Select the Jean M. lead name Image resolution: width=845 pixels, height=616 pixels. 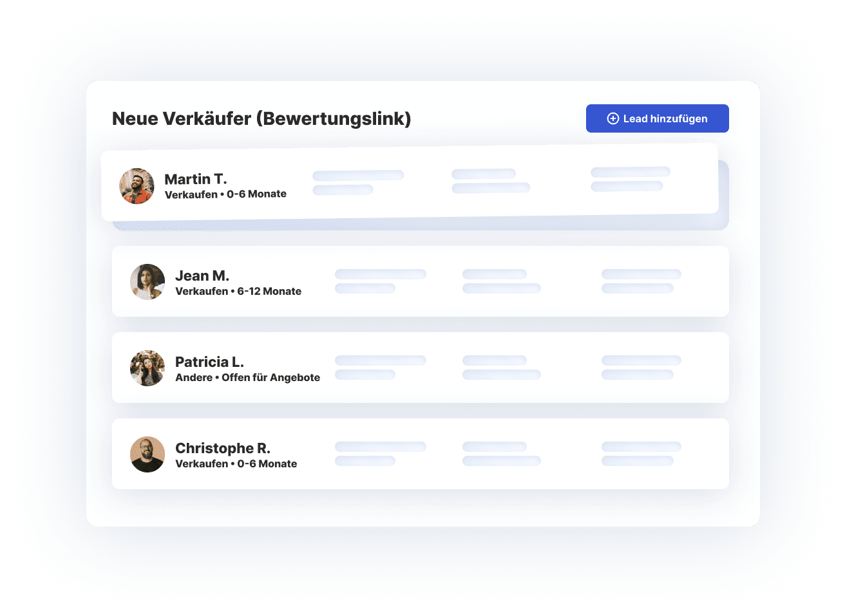coord(202,275)
